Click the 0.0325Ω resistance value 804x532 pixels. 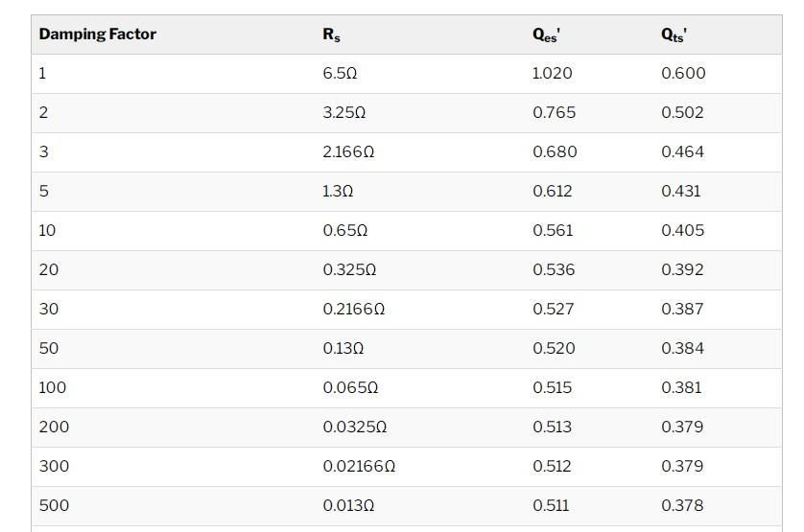354,427
